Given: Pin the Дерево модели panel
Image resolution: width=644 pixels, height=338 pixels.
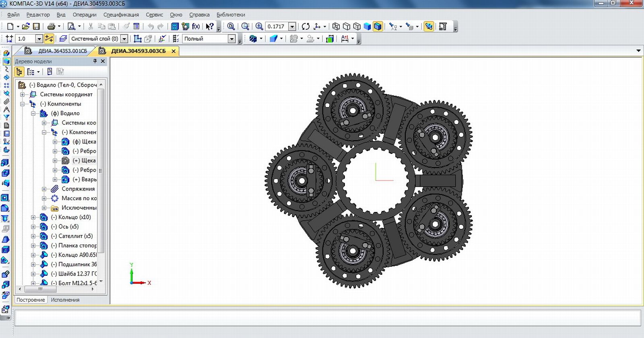Looking at the screenshot, I should coord(95,61).
